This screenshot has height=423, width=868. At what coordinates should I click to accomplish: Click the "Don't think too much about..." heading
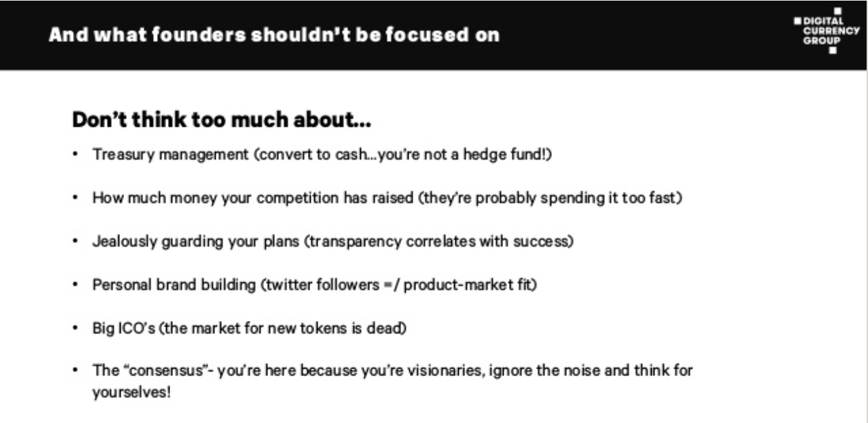[x=221, y=123]
